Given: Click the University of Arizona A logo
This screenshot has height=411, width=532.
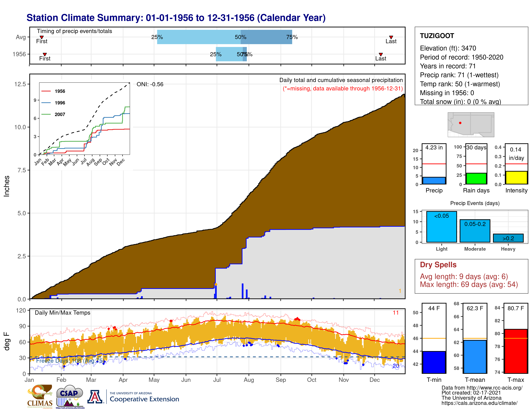Looking at the screenshot, I should 95,397.
